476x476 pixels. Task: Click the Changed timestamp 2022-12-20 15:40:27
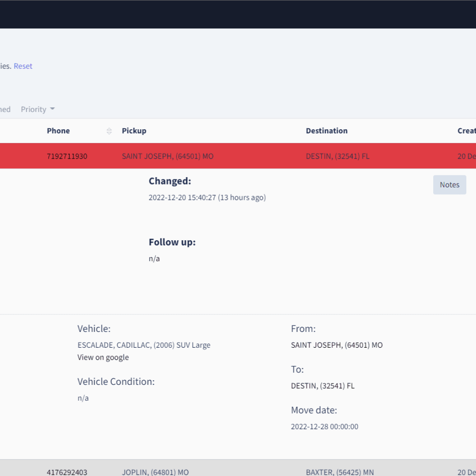(x=207, y=198)
